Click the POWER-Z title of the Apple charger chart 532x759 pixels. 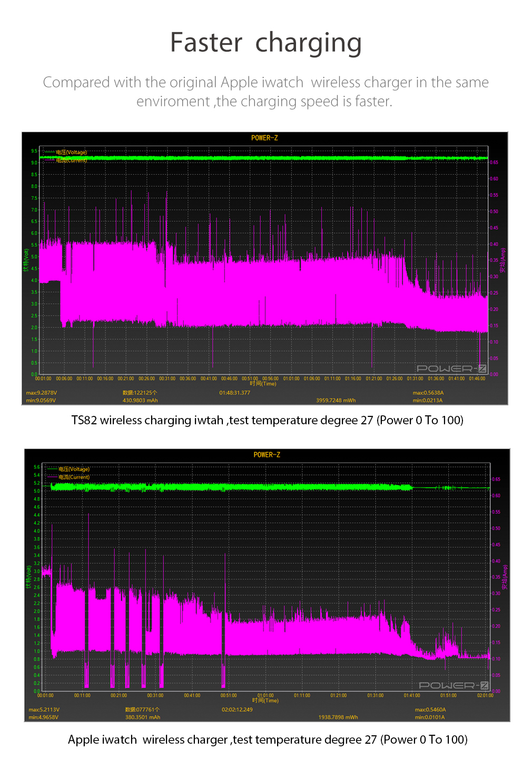tap(267, 455)
